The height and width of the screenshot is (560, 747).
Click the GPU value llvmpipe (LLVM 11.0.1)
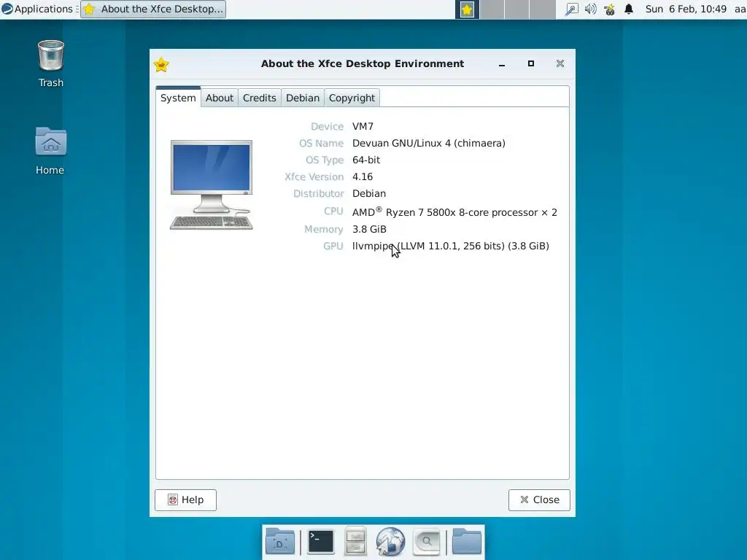coord(451,246)
